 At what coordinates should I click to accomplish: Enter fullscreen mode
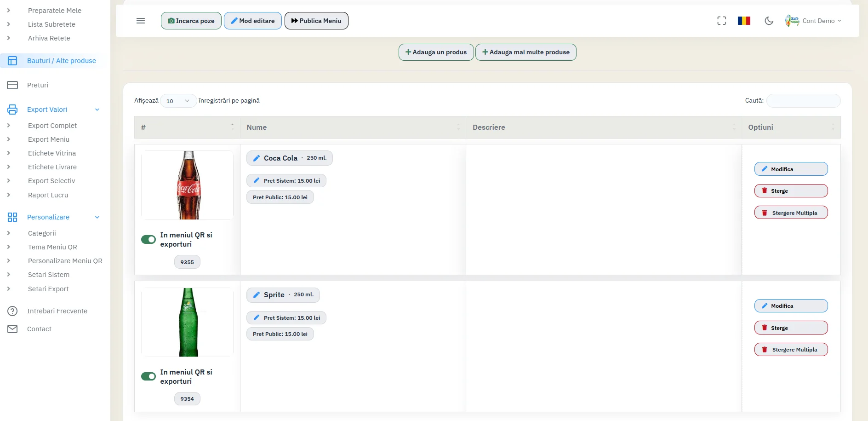pyautogui.click(x=722, y=21)
